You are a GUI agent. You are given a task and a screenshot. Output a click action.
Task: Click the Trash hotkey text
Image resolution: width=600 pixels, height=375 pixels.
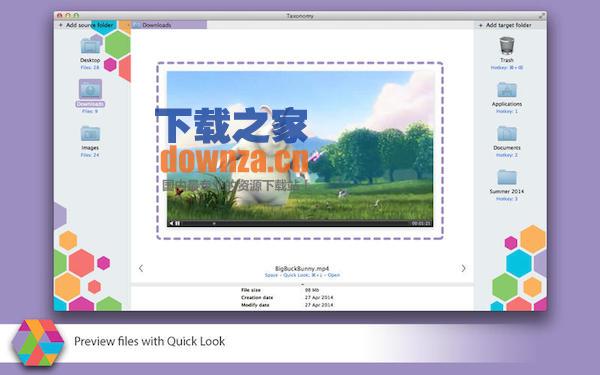click(x=507, y=68)
